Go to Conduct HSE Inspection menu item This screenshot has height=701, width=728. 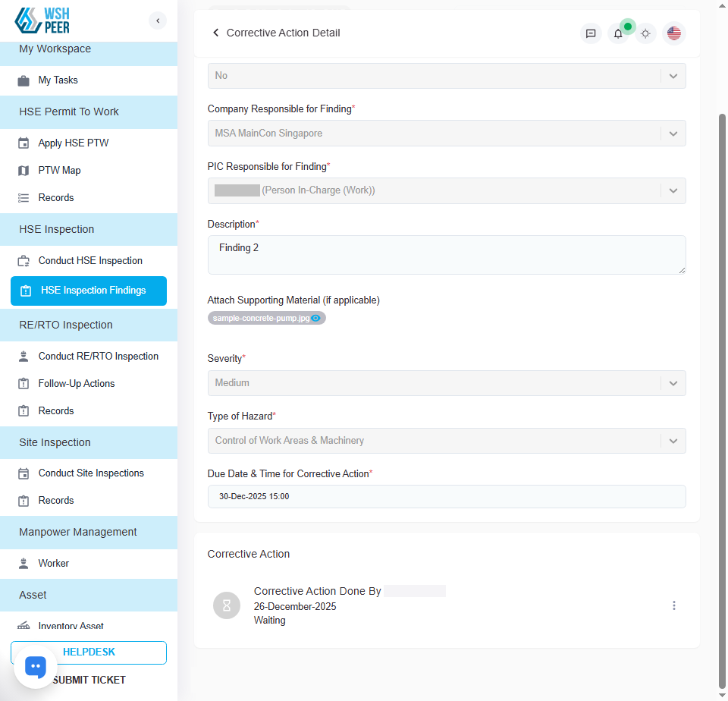[90, 260]
